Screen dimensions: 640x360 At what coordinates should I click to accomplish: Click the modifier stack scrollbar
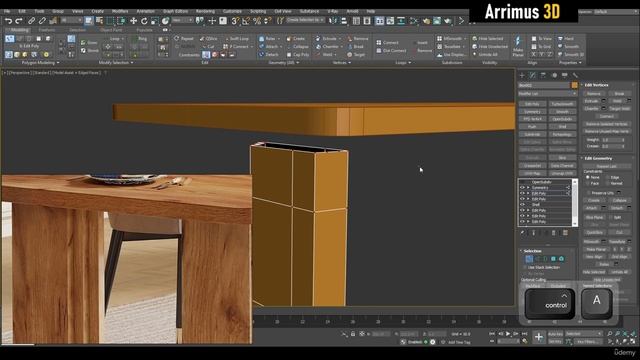click(575, 202)
